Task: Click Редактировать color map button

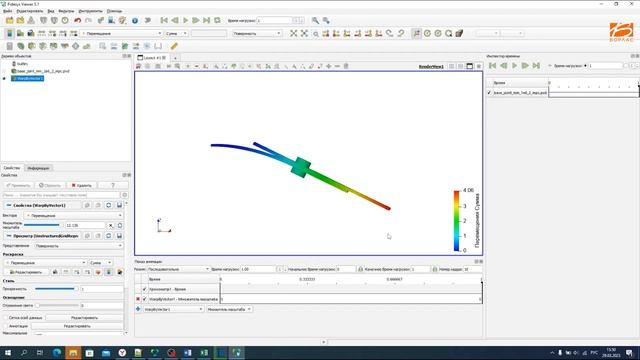Action: click(x=26, y=272)
